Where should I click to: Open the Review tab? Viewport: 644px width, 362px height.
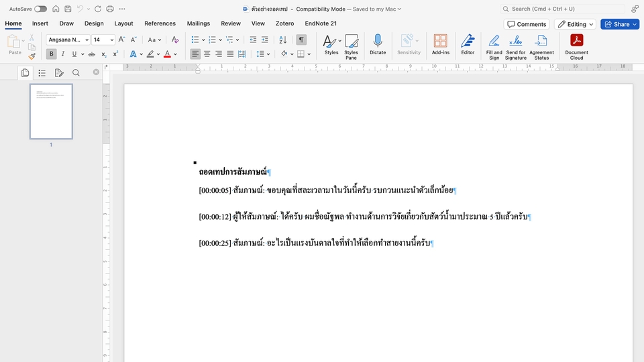[231, 23]
